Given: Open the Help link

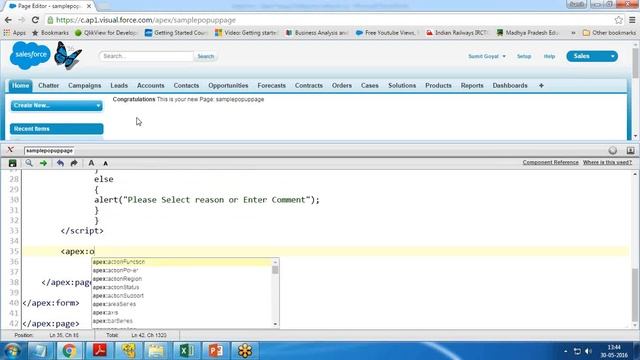Looking at the screenshot, I should pos(549,56).
